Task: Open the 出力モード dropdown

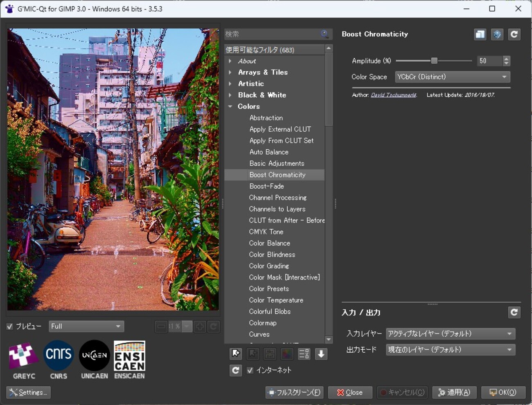Action: (450, 350)
